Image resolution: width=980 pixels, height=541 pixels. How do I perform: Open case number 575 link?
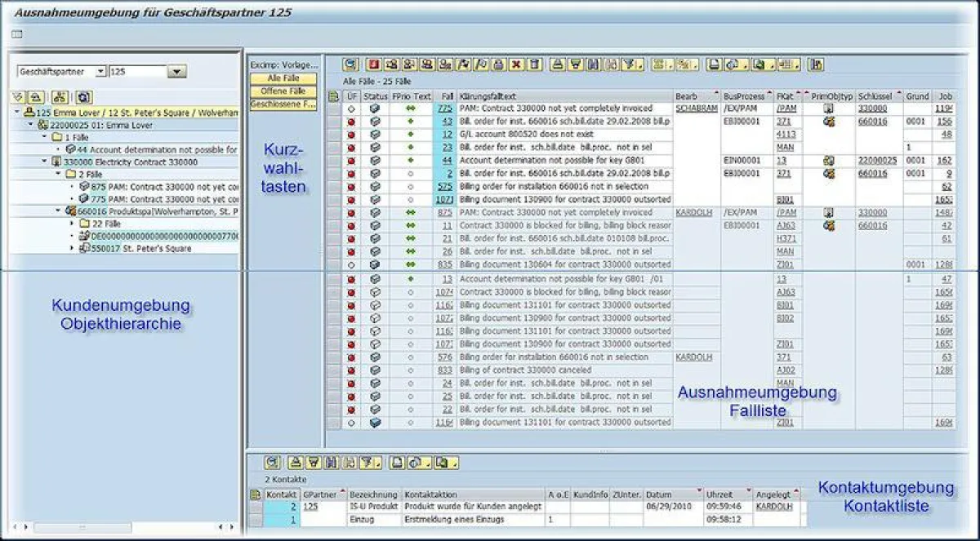pos(444,187)
